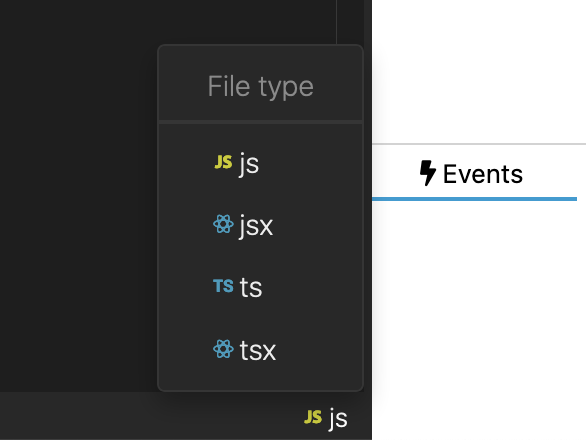The height and width of the screenshot is (440, 586).
Task: Choose ts from the File type menu
Action: point(260,287)
